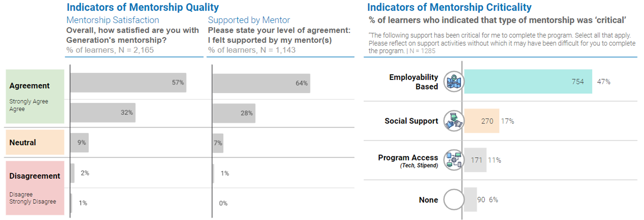Image resolution: width=644 pixels, height=220 pixels.
Task: Click the red Disagreement category box
Action: (35, 188)
